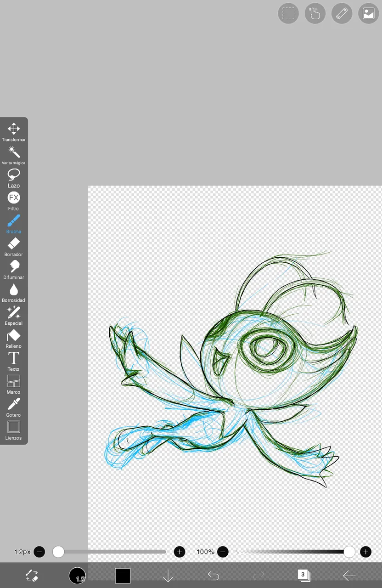Select the Transformar tool
382x588 pixels.
(x=14, y=132)
